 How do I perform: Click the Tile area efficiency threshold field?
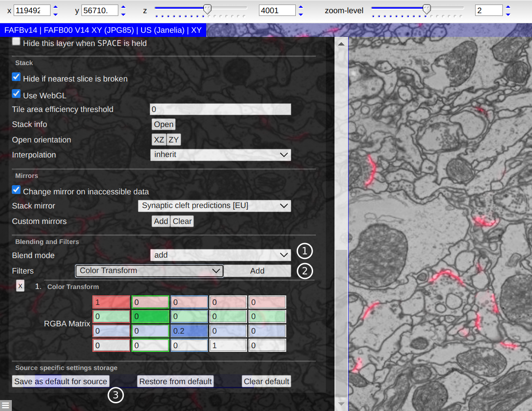220,109
